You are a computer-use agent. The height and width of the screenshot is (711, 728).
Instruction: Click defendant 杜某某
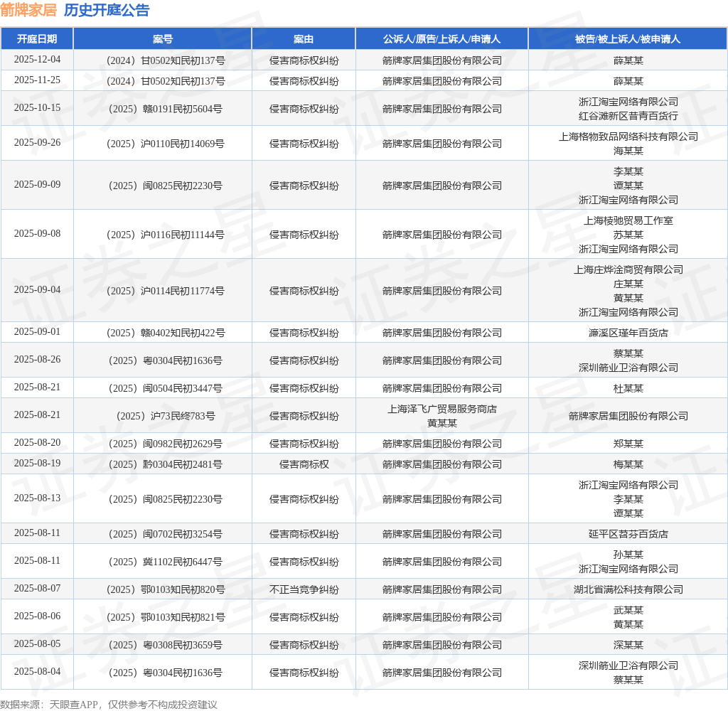[x=628, y=389]
